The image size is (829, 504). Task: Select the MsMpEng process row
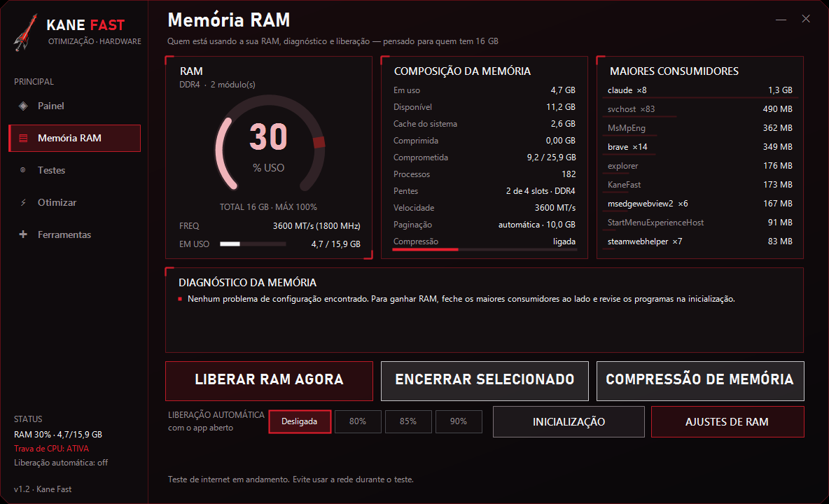click(700, 128)
